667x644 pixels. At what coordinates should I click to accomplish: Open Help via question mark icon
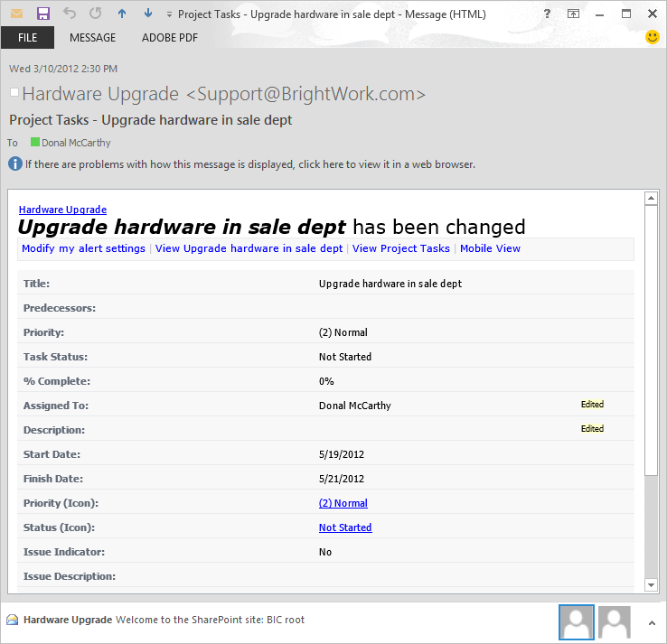(x=547, y=14)
